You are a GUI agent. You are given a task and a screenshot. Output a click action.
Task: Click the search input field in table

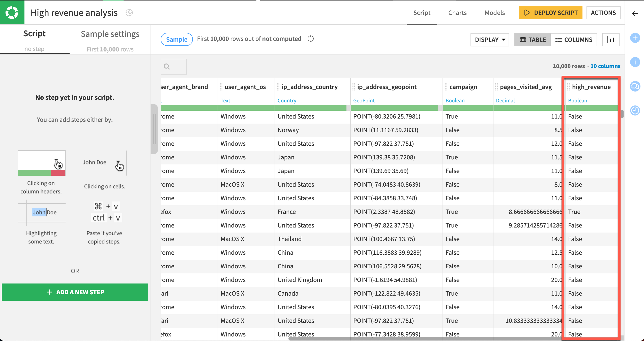click(173, 66)
